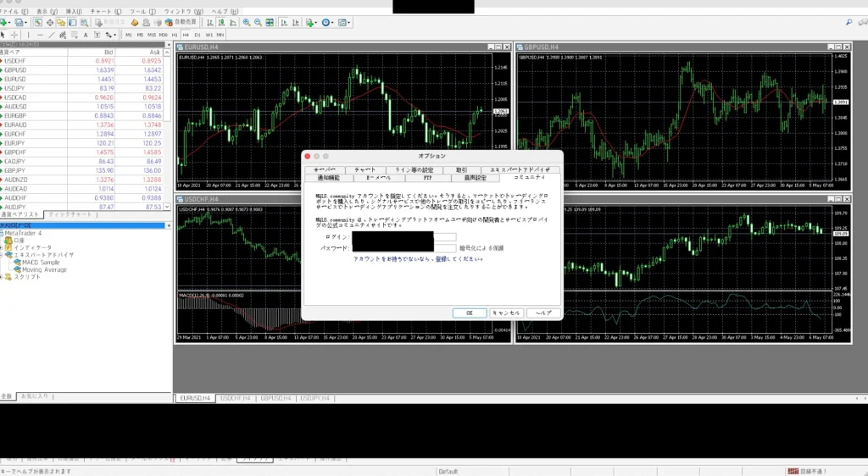This screenshot has width=868, height=476.
Task: Toggle the Data Window crosshair-circle icon
Action: pyautogui.click(x=50, y=23)
